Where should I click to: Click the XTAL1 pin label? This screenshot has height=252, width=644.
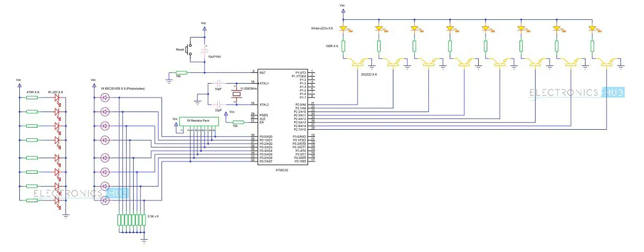[x=265, y=84]
